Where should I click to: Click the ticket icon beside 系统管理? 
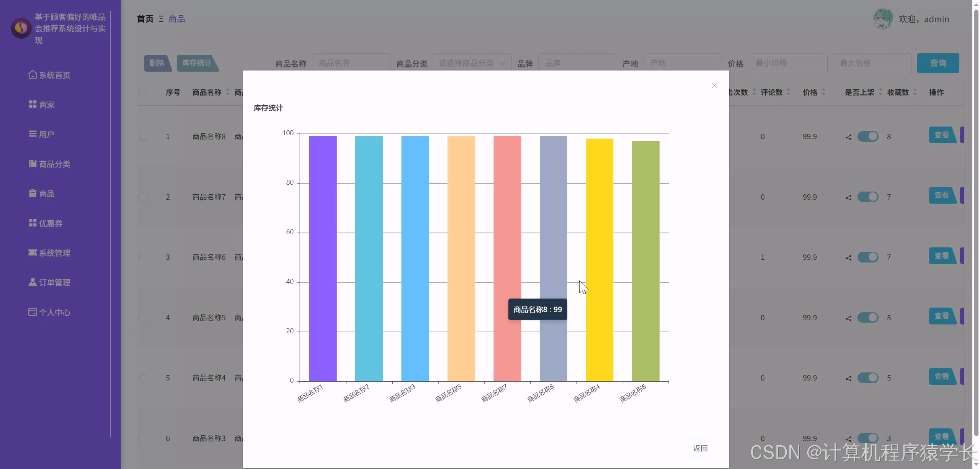33,253
